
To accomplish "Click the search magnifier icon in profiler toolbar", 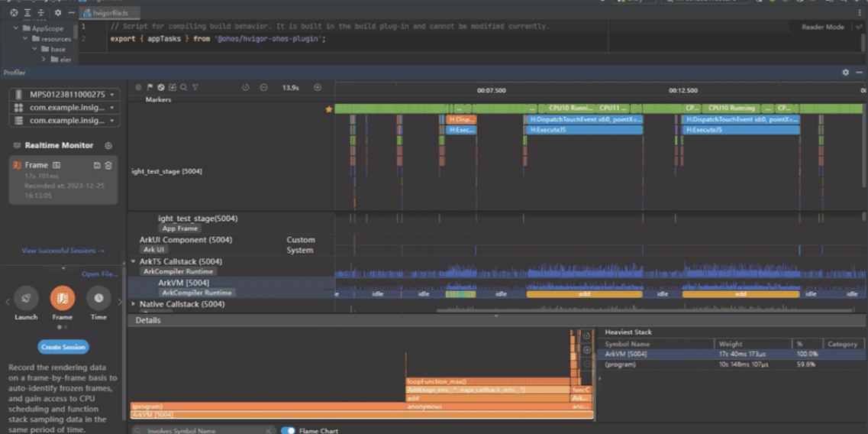I will coord(183,88).
